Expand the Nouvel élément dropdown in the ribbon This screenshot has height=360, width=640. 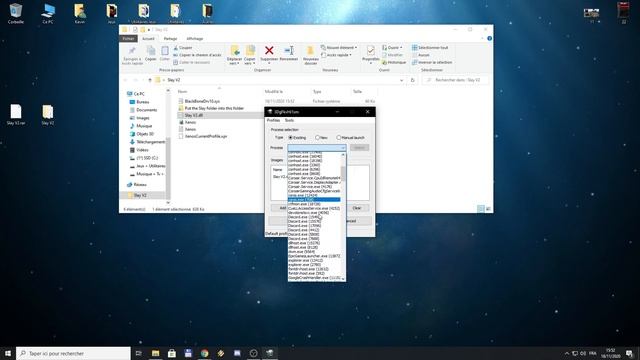pyautogui.click(x=339, y=48)
